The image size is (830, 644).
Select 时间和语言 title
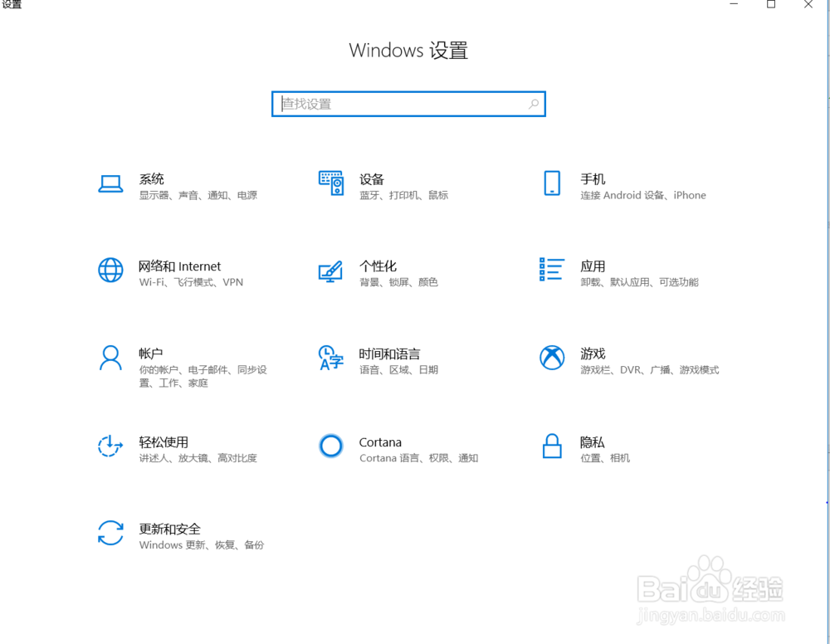389,354
